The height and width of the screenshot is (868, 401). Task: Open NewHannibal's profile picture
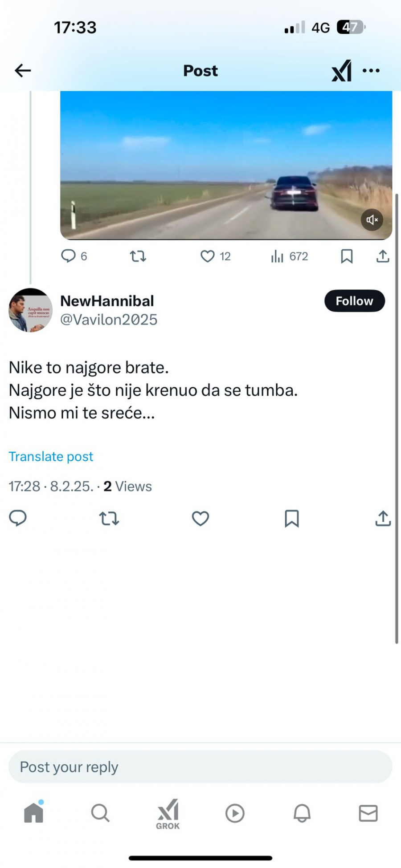click(x=30, y=310)
